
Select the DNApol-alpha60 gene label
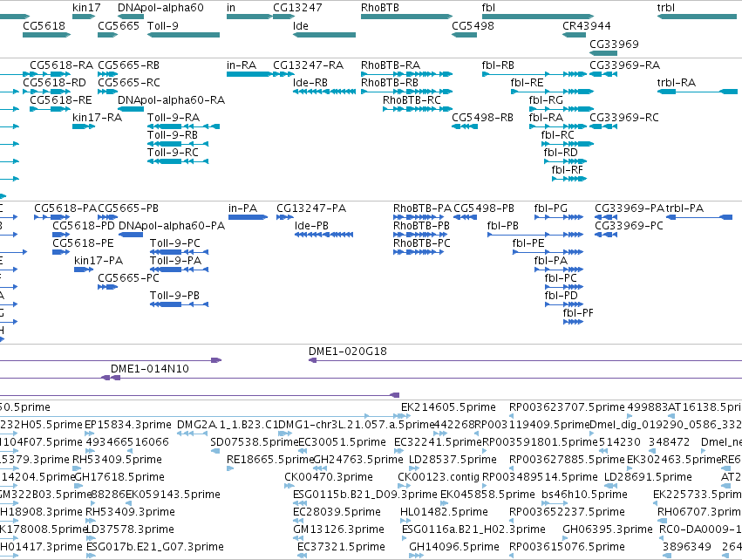click(160, 8)
